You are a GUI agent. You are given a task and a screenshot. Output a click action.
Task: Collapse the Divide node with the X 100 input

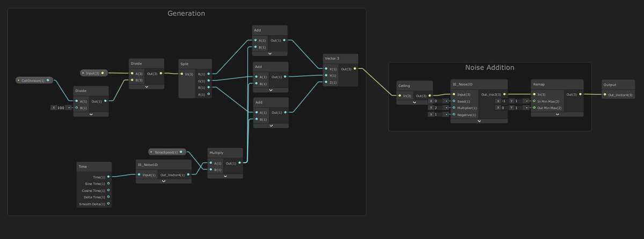tap(91, 114)
